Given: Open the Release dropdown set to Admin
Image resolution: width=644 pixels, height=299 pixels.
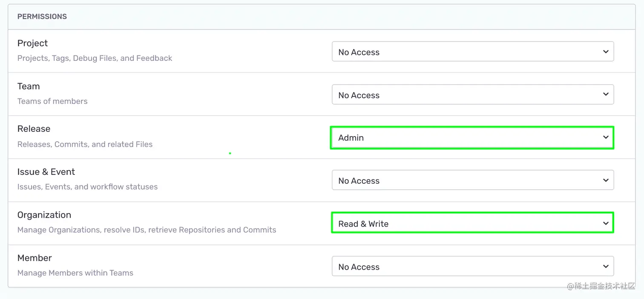Looking at the screenshot, I should (472, 137).
